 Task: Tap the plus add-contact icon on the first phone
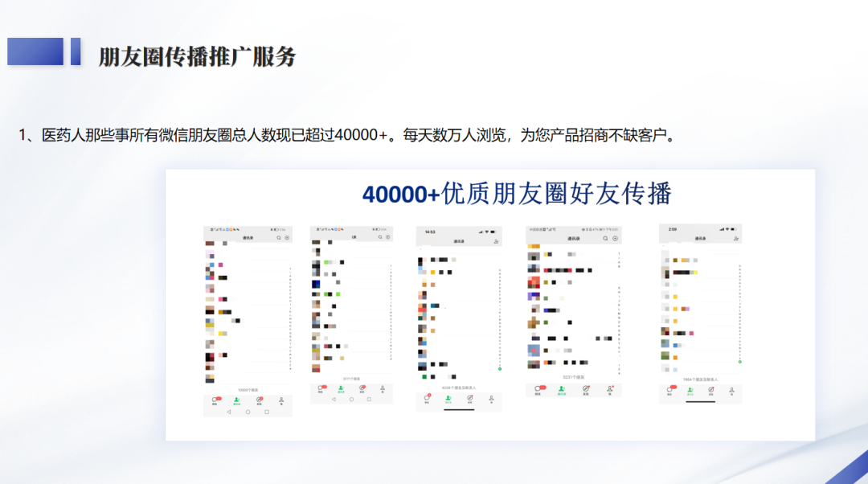[286, 237]
